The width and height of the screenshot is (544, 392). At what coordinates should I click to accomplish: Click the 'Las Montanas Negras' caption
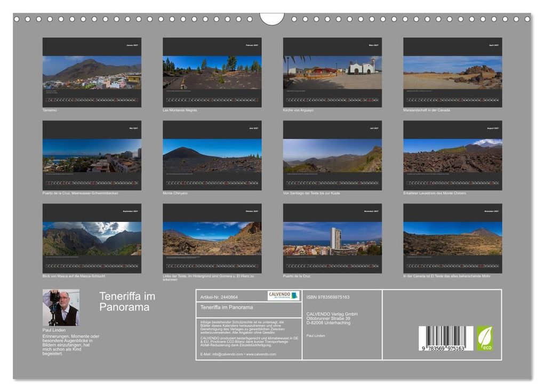[x=180, y=110]
